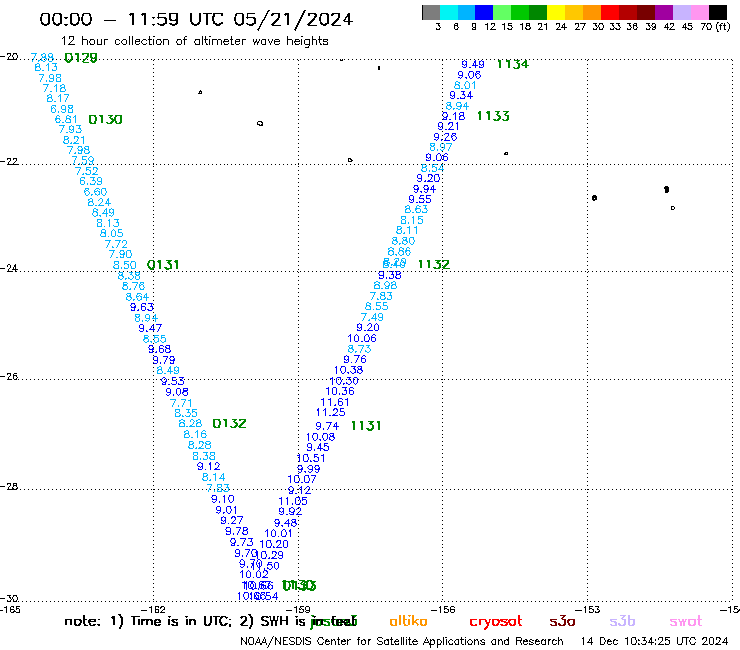Click the wave height value '9.53'

[x=173, y=380]
